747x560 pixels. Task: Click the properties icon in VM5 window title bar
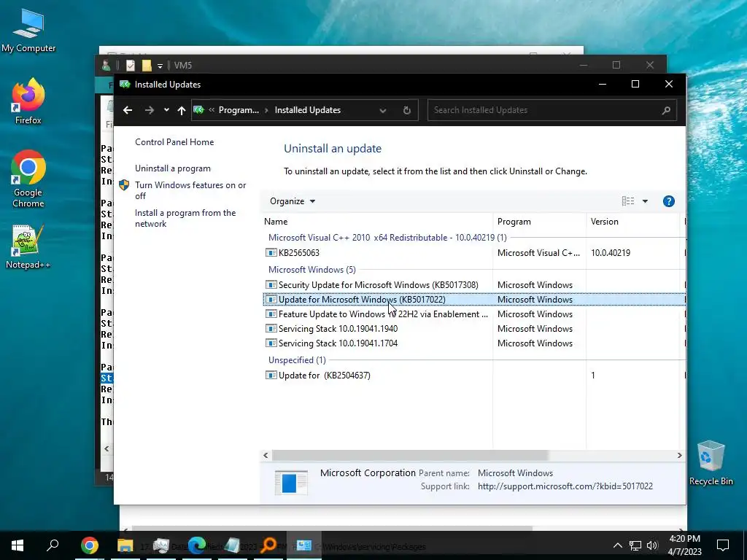[131, 65]
